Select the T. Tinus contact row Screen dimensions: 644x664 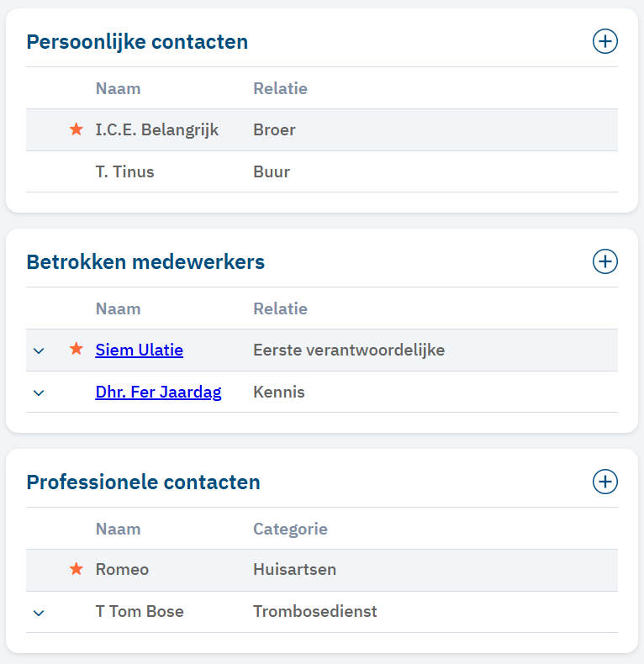click(125, 171)
